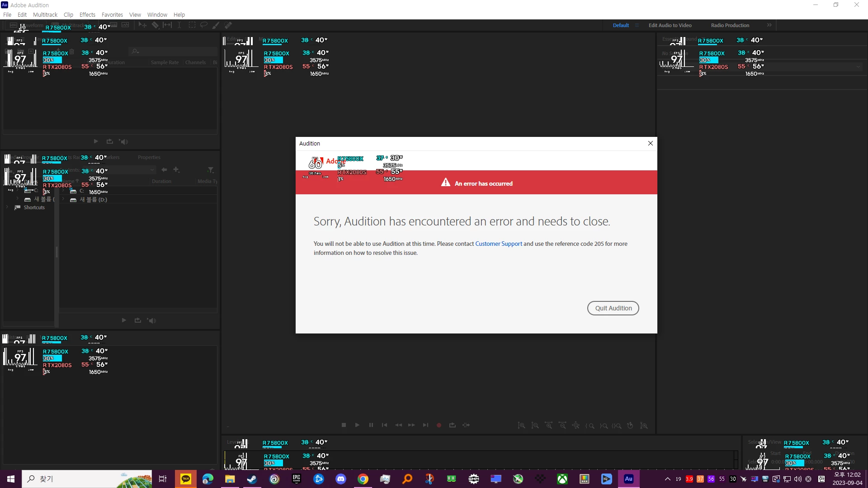The height and width of the screenshot is (488, 868).
Task: Click the Quit Audition button
Action: click(613, 308)
